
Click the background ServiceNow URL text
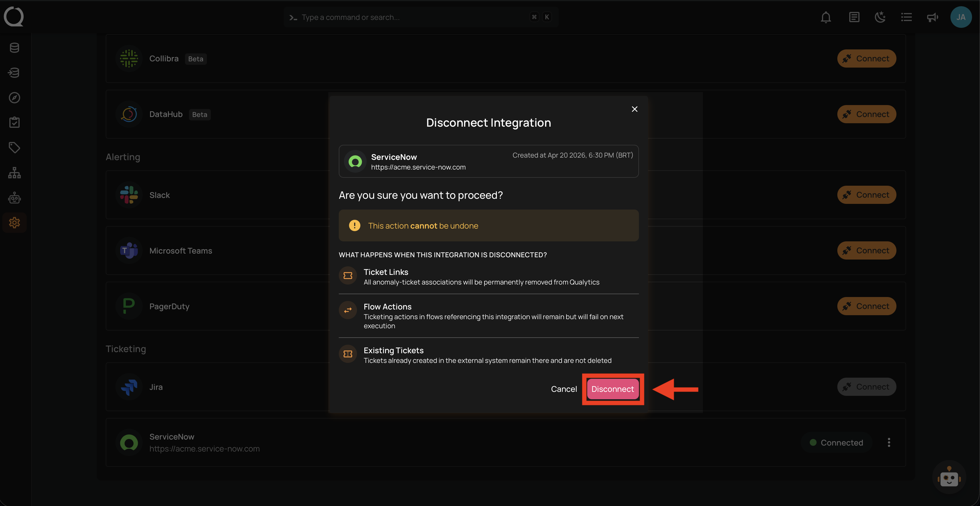204,449
